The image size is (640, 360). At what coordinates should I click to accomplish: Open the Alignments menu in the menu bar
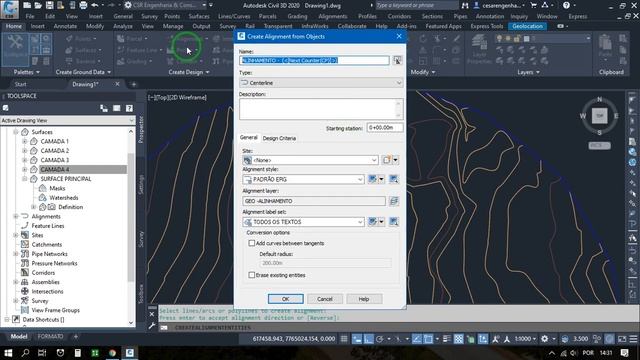coord(333,16)
